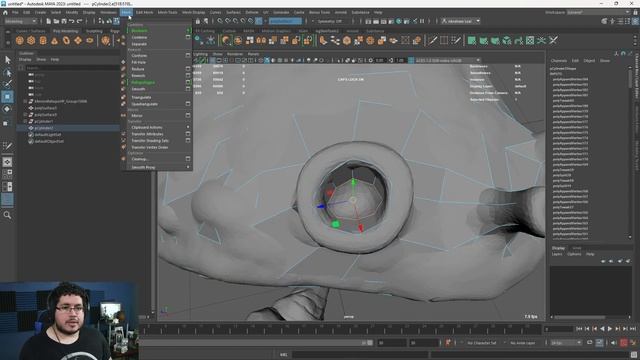Open the Mesh Tools menu
The height and width of the screenshot is (360, 640).
coord(168,12)
